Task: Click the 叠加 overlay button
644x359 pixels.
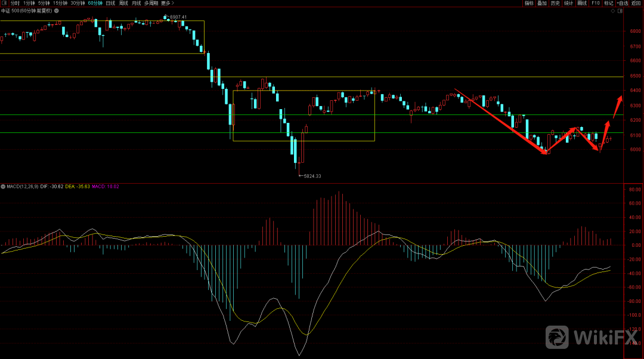Action: tap(542, 3)
